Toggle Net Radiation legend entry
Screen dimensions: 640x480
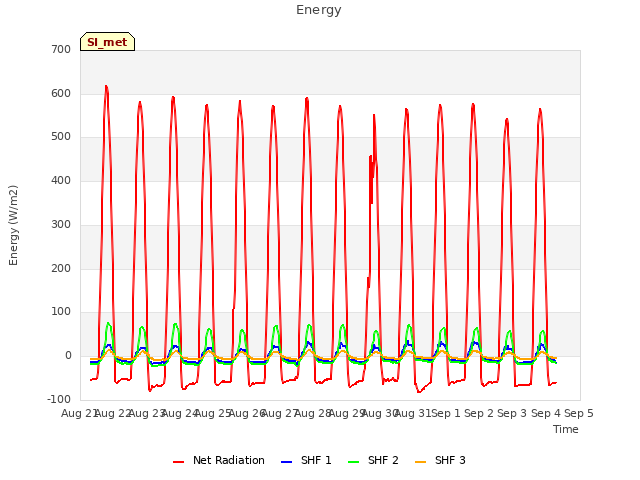tap(219, 460)
